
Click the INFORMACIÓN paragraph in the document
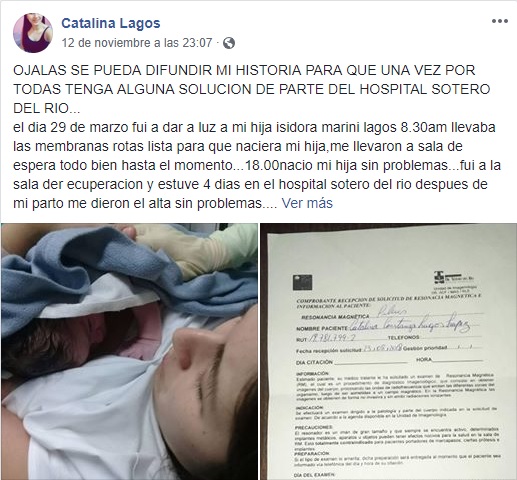pyautogui.click(x=395, y=385)
